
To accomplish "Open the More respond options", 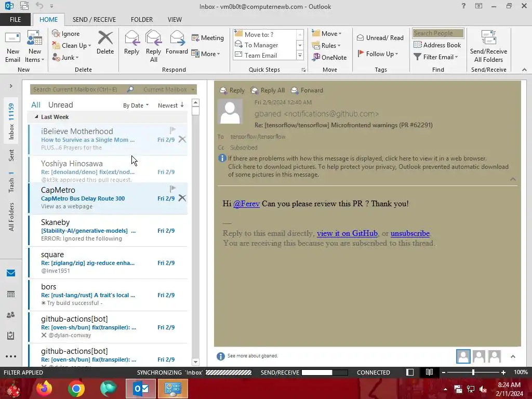I will [206, 54].
